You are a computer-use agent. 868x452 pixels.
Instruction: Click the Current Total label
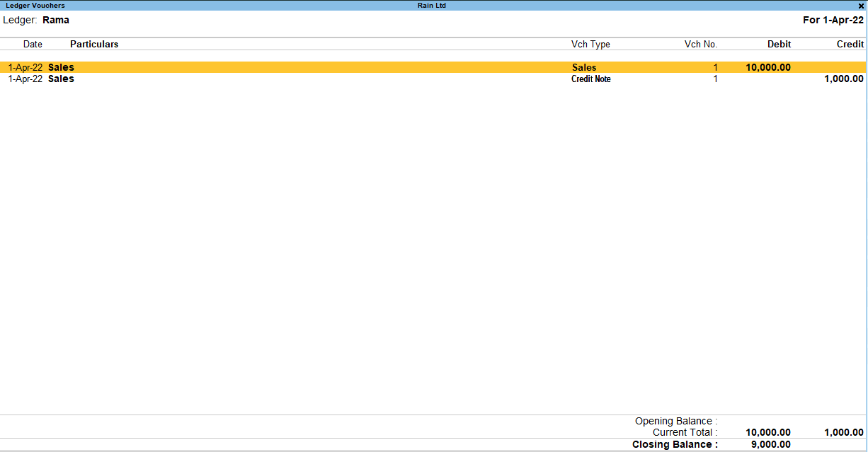(x=685, y=433)
